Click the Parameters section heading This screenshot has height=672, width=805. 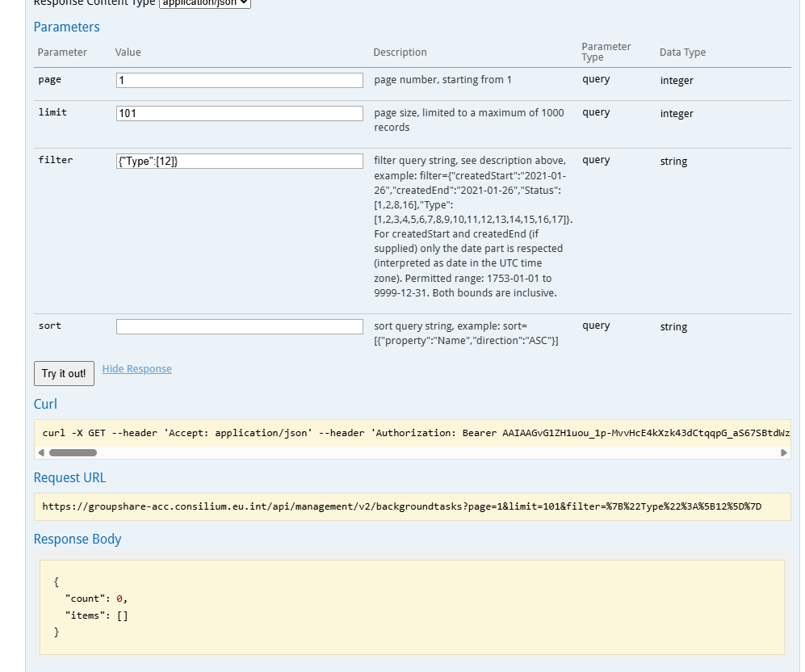(66, 27)
